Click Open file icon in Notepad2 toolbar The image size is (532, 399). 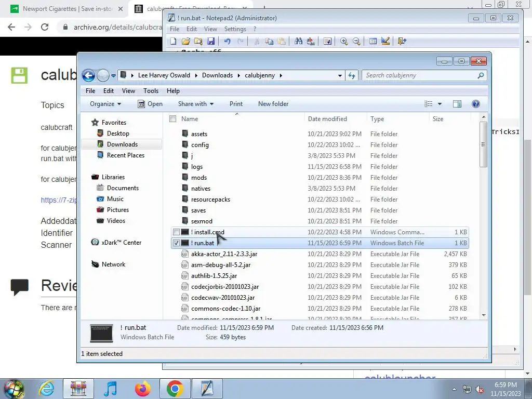[185, 41]
